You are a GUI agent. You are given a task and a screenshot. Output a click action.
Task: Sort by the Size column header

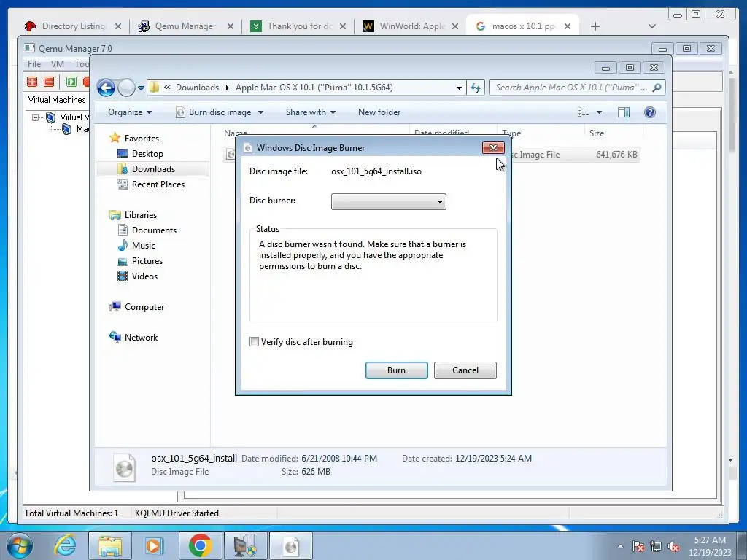(x=614, y=133)
